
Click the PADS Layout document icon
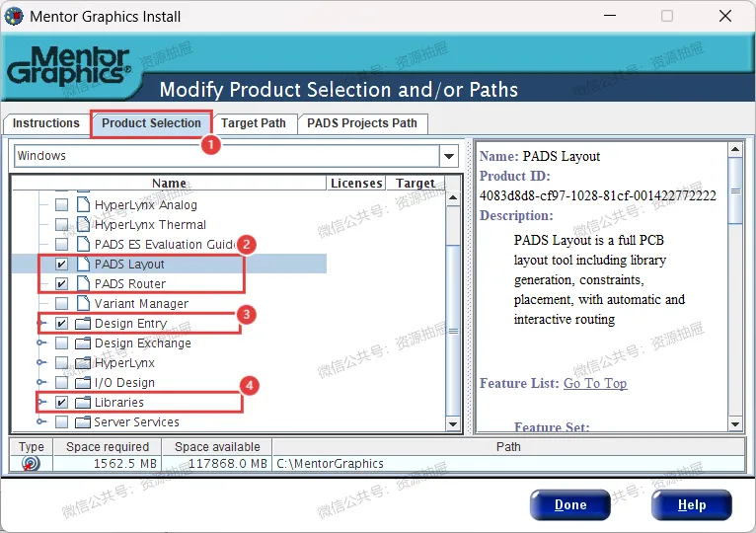coord(84,264)
